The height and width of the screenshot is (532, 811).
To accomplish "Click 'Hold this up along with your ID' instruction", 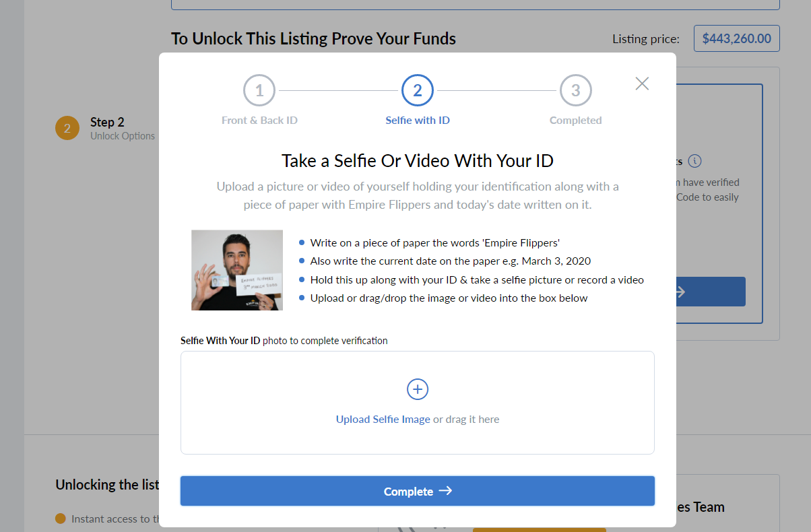I will pos(477,279).
